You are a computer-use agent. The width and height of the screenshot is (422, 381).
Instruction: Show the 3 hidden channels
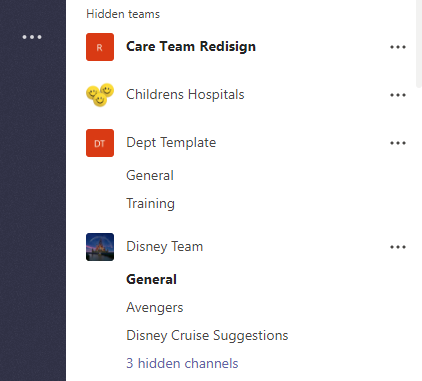(x=182, y=363)
